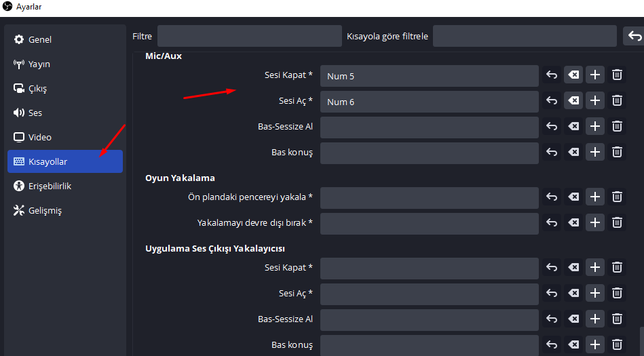Go to the Çıkış settings page
The height and width of the screenshot is (356, 644).
click(x=37, y=88)
